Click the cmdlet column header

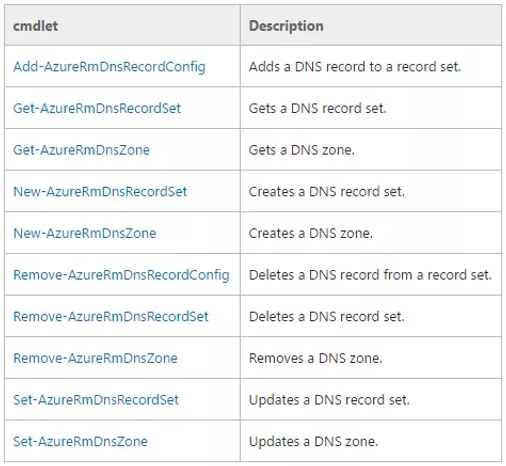(122, 25)
